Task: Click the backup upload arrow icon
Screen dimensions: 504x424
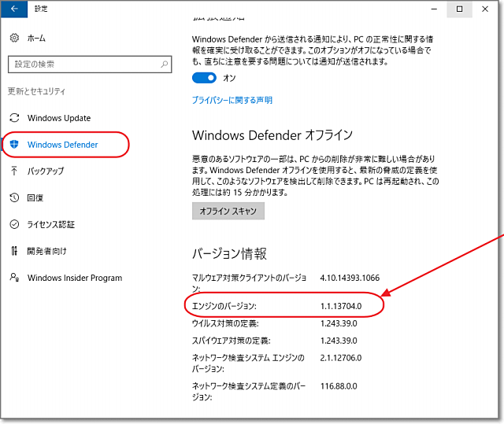Action: click(14, 171)
